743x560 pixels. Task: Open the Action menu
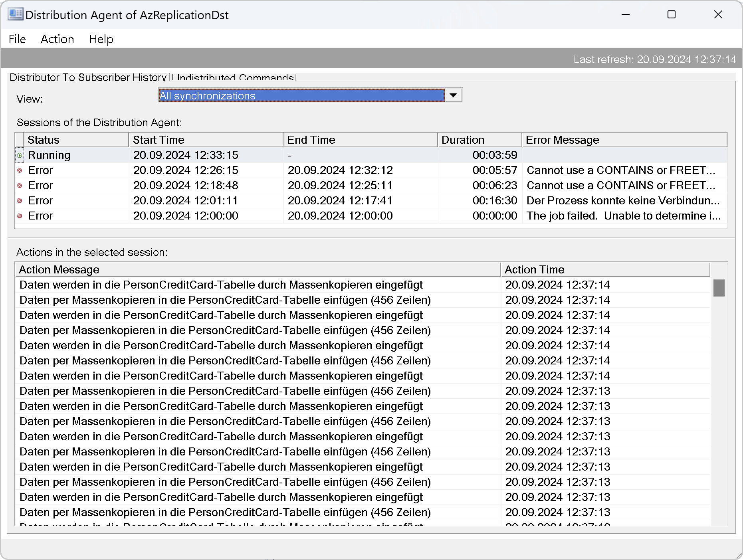[57, 39]
